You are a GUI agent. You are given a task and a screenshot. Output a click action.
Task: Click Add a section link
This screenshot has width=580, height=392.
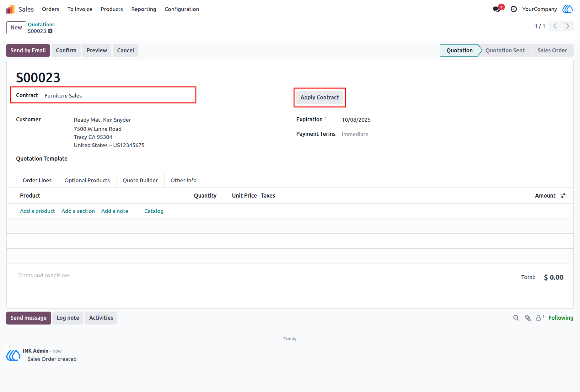[78, 211]
